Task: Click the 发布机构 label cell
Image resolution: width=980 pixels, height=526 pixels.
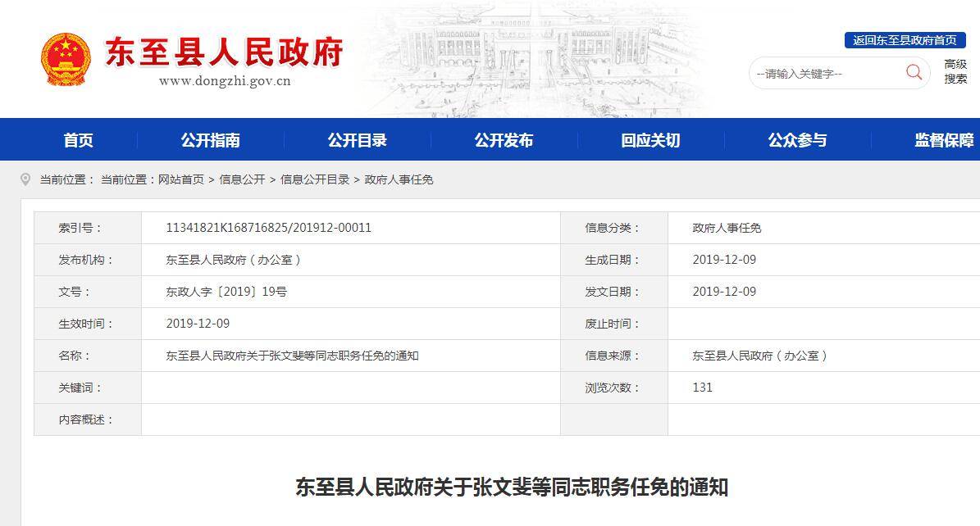Action: [88, 260]
